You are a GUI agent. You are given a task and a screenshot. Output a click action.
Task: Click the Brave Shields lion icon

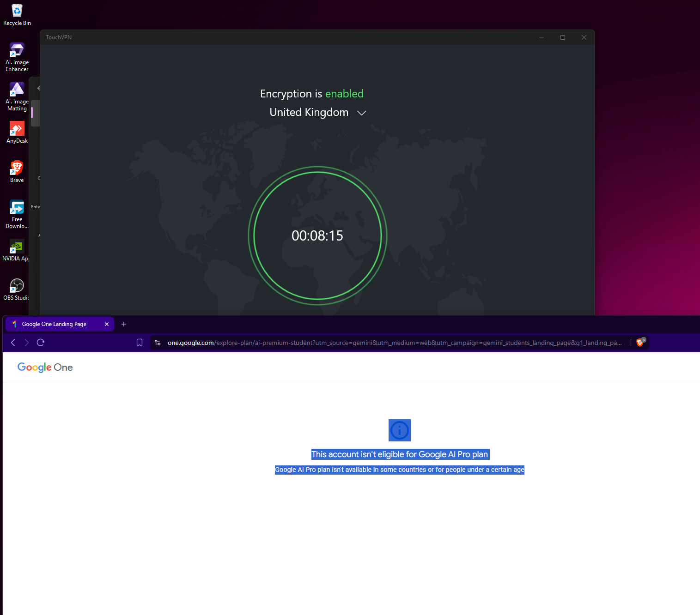(x=640, y=343)
